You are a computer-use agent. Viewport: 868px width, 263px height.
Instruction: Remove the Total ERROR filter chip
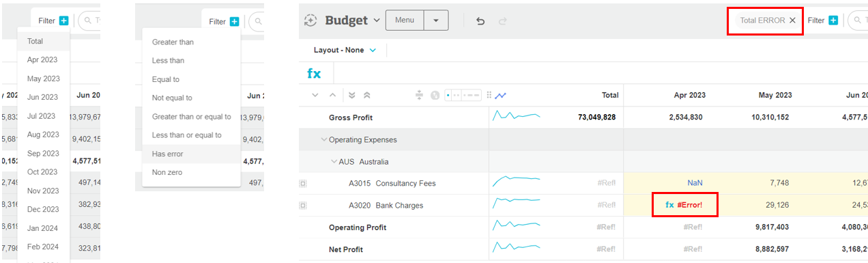[x=792, y=20]
